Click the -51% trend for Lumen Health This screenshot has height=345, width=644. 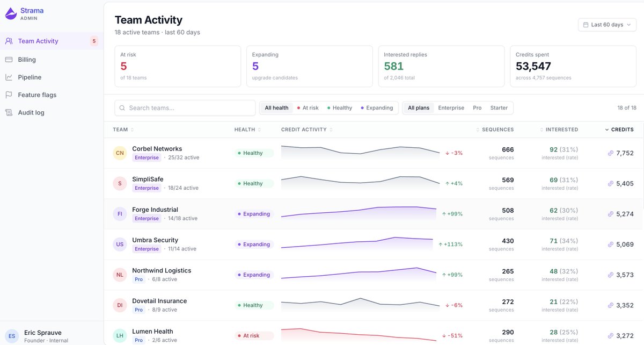(452, 336)
